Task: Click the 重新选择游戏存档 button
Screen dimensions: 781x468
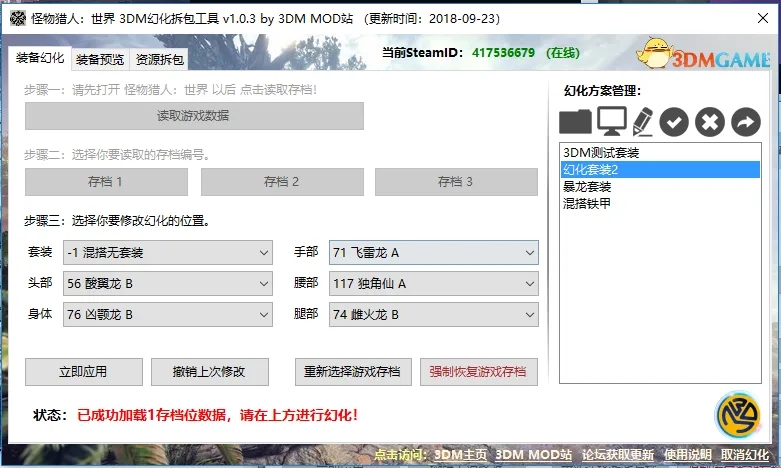Action: pyautogui.click(x=353, y=372)
